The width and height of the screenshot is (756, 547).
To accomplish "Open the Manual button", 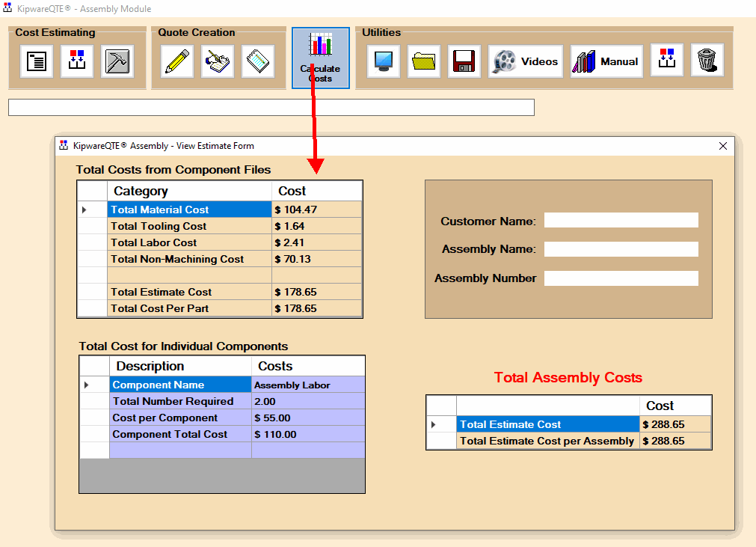I will pyautogui.click(x=606, y=61).
